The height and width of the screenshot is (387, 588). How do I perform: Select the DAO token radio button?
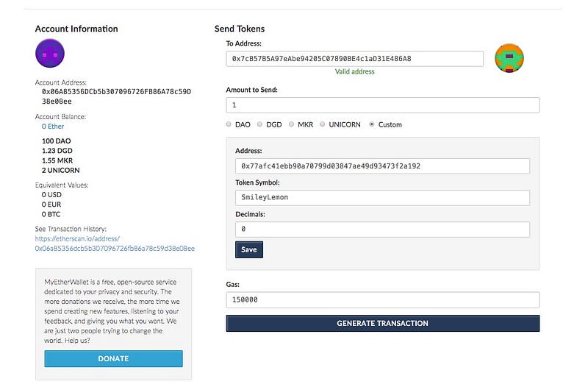pos(229,124)
